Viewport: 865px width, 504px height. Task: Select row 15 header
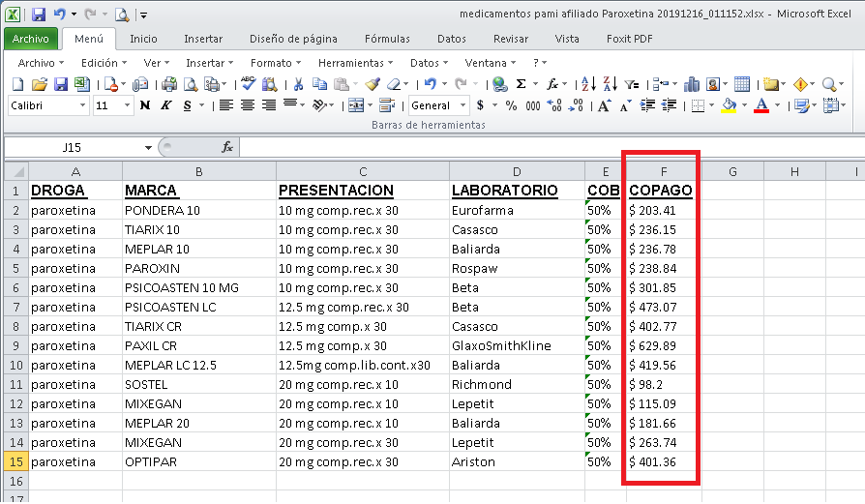[x=16, y=462]
